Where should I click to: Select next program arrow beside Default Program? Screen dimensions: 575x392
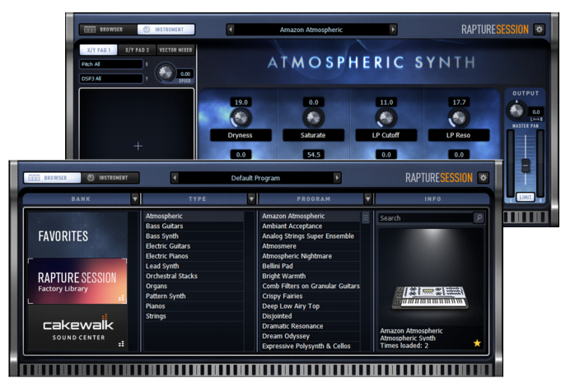(337, 178)
